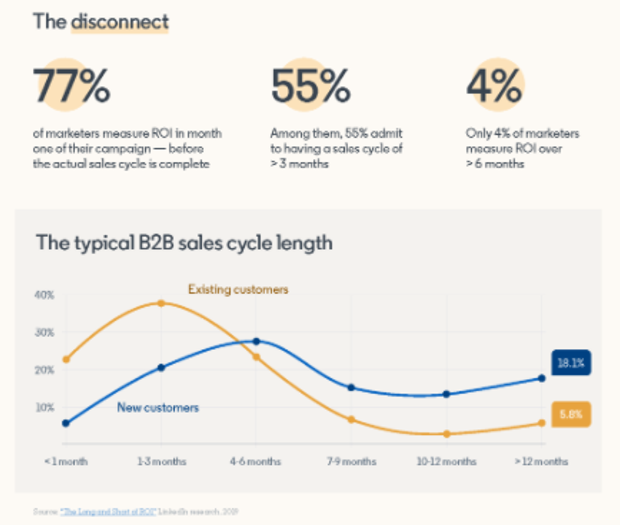The width and height of the screenshot is (620, 525).
Task: Click the 40% y-axis label
Action: pyautogui.click(x=44, y=295)
